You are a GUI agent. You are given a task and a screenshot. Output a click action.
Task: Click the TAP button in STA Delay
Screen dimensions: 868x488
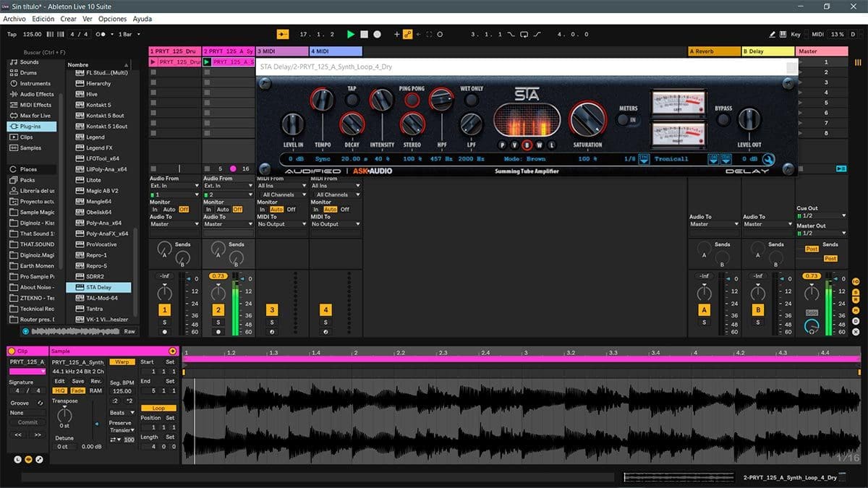tap(352, 100)
